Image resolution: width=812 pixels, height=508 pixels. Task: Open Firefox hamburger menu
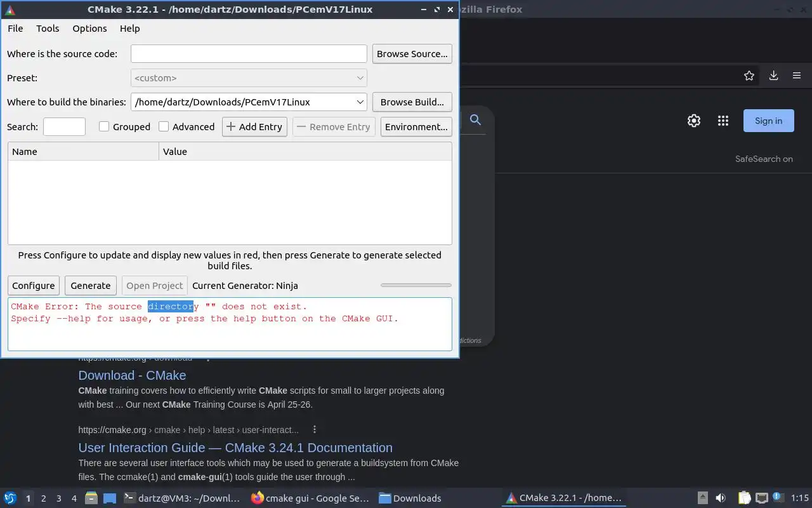click(797, 76)
